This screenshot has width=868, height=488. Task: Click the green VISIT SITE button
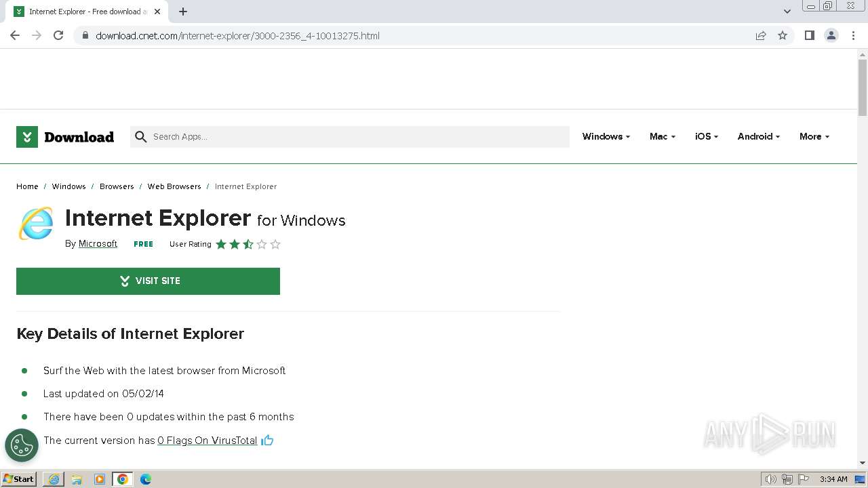(148, 281)
